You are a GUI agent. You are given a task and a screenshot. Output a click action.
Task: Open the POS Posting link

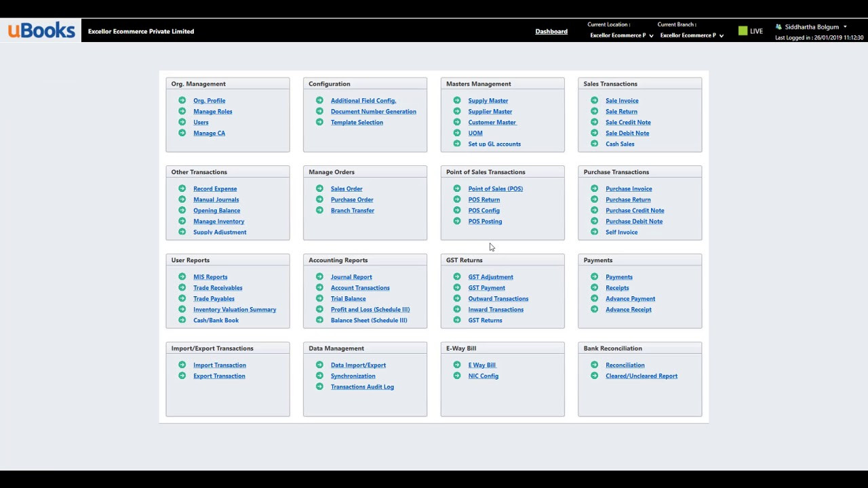coord(485,221)
